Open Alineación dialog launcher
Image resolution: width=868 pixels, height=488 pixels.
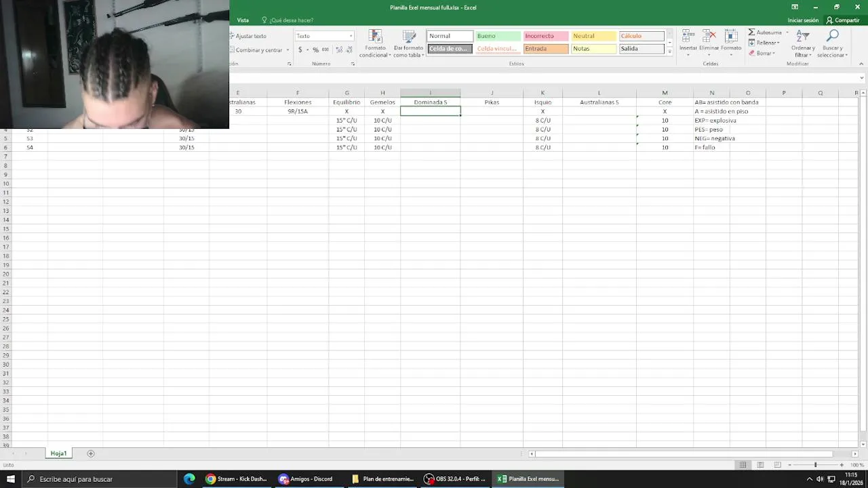(289, 64)
